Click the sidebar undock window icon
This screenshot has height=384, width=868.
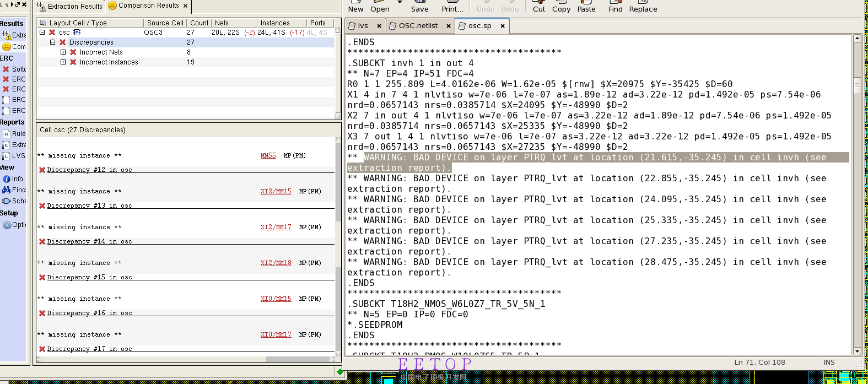(x=18, y=4)
